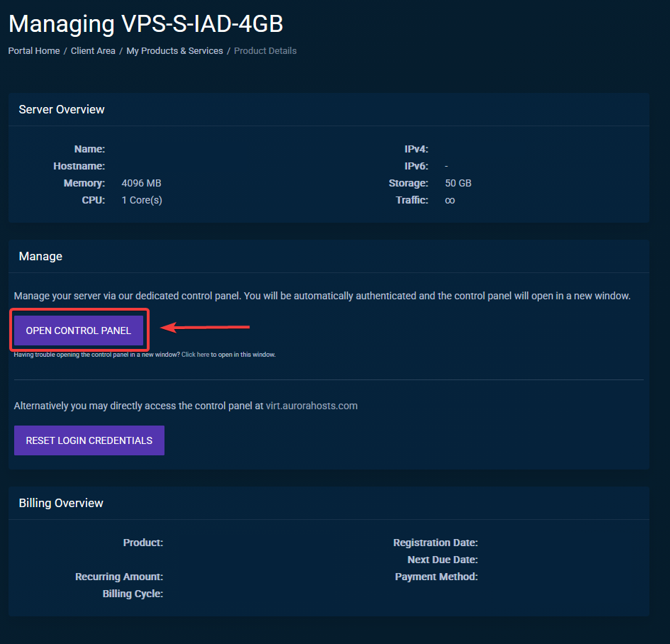
Task: Click the Next Due Date: label
Action: (442, 560)
